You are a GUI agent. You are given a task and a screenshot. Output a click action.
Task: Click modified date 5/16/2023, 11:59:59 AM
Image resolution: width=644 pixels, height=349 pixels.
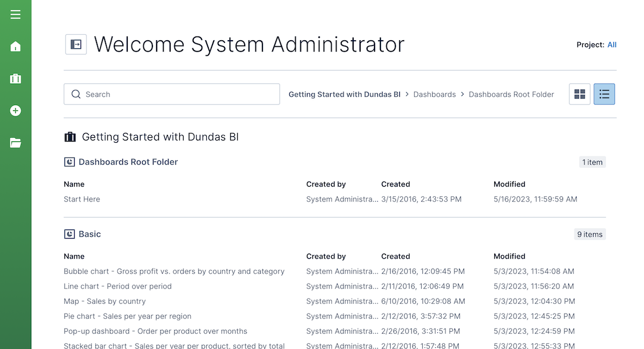pos(536,199)
